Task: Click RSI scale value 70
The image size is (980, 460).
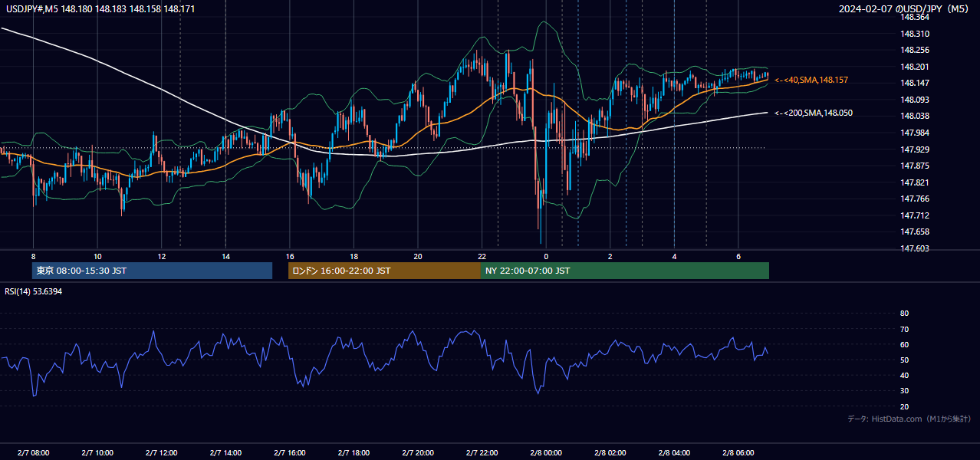Action: [x=904, y=329]
